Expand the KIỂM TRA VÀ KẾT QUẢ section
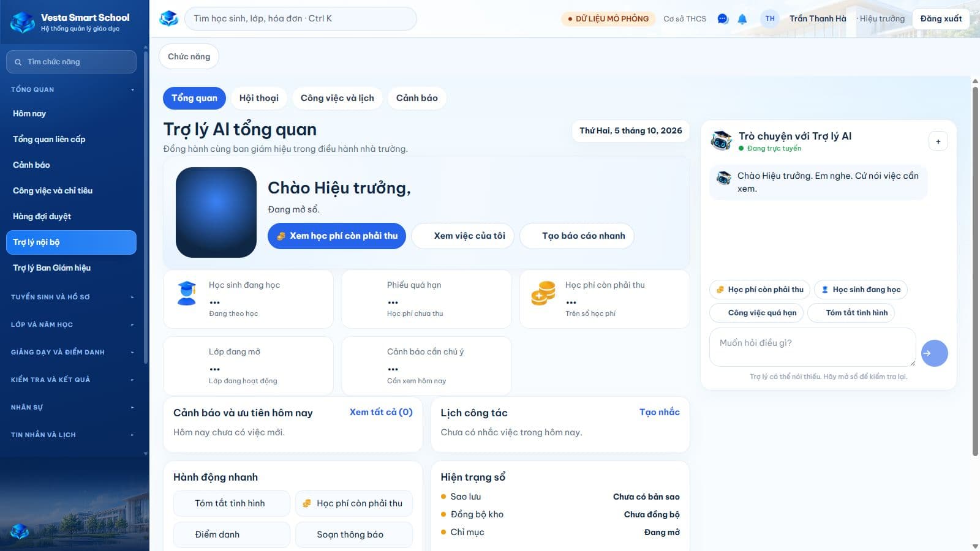This screenshot has height=551, width=980. click(72, 380)
